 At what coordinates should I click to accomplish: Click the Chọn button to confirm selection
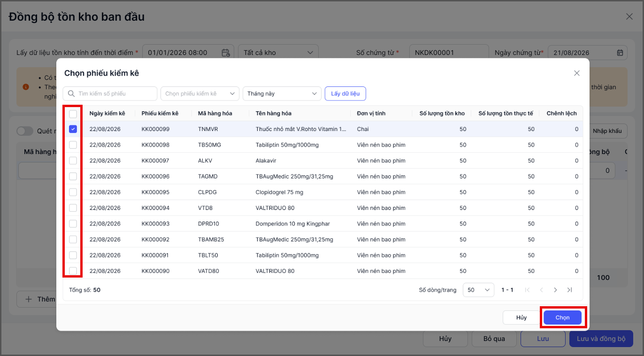click(563, 317)
